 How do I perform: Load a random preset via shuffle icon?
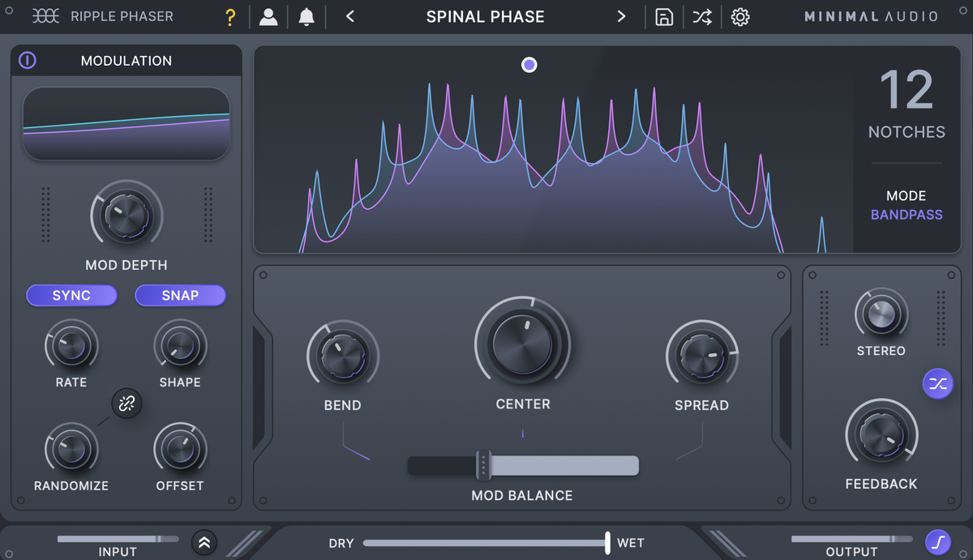[702, 16]
